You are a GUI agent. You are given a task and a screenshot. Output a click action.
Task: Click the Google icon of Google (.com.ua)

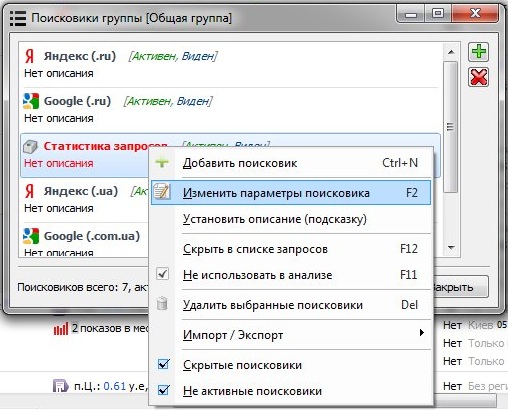point(31,236)
